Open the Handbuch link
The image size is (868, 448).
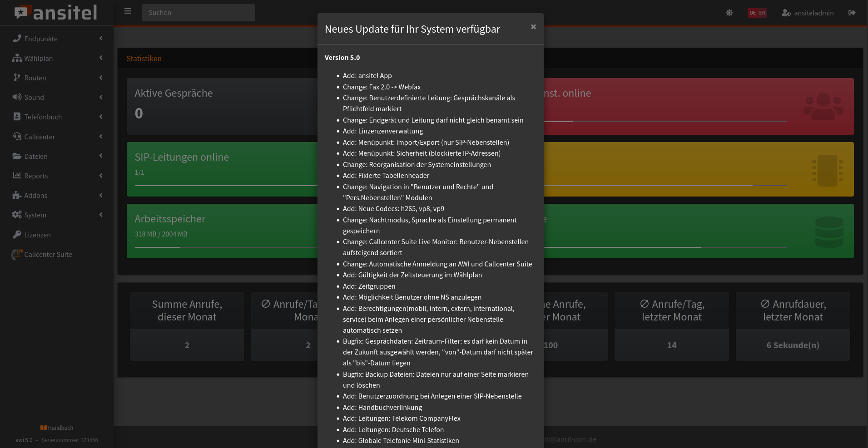57,428
